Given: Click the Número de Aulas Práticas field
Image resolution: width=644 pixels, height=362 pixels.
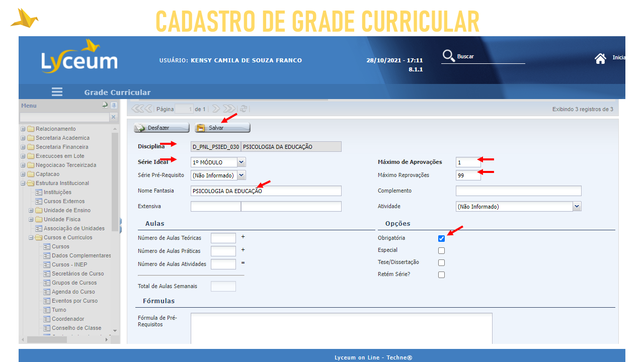Looking at the screenshot, I should click(x=223, y=251).
